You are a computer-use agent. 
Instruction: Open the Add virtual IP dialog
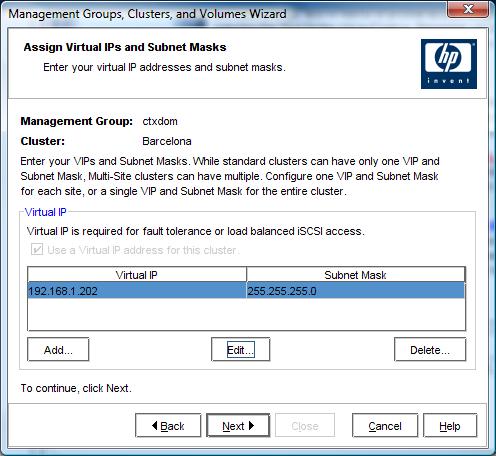tap(58, 349)
